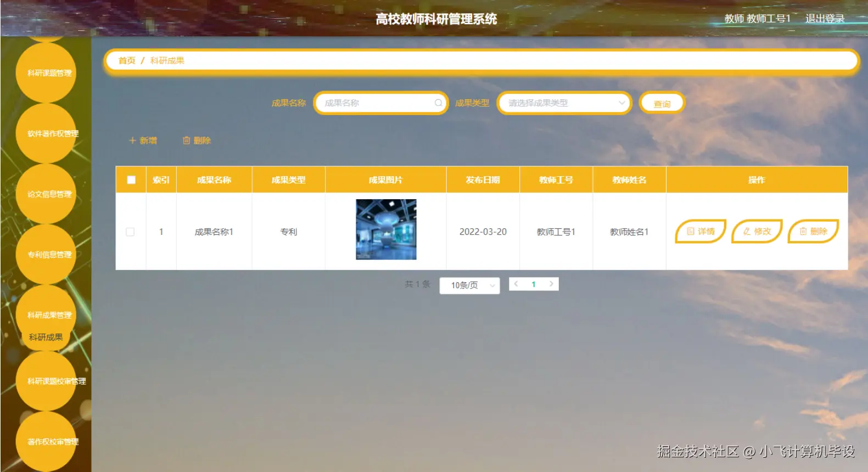The height and width of the screenshot is (472, 868).
Task: Open the 10条/页 page size dropdown
Action: click(x=469, y=285)
